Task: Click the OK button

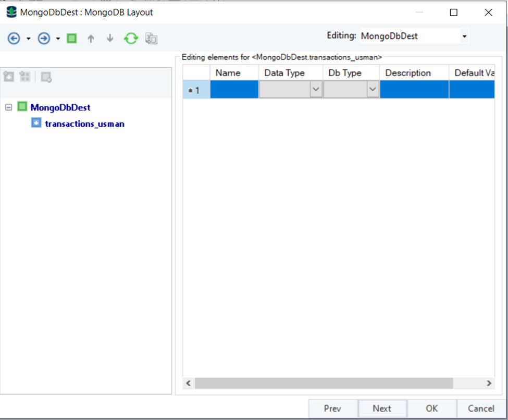Action: tap(431, 409)
